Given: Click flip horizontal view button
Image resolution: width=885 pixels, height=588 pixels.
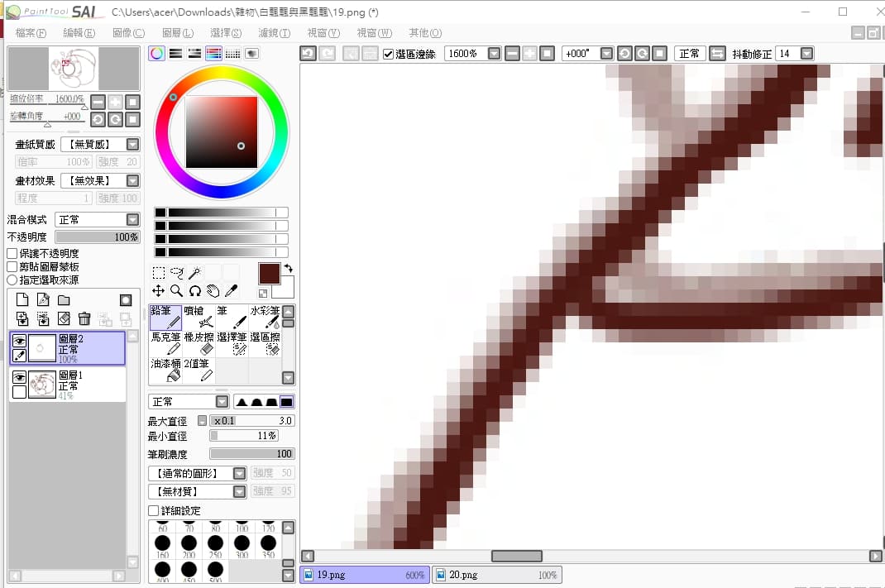Looking at the screenshot, I should point(717,54).
